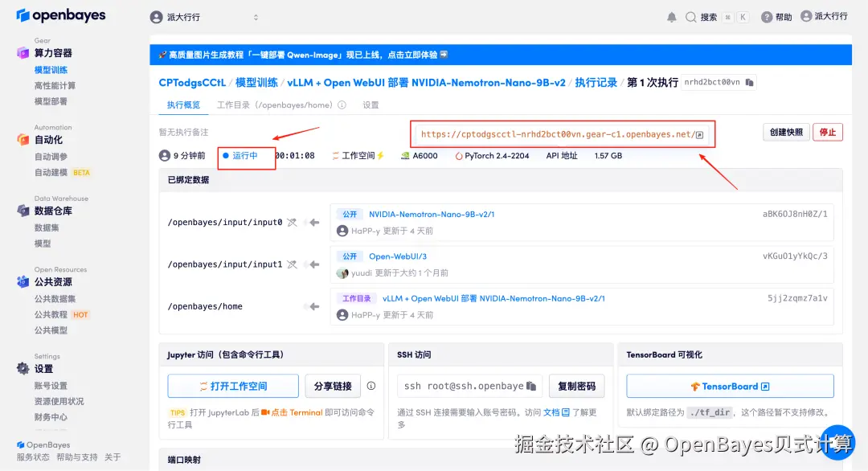Open 帮助 help question-mark icon
Viewport: 868px width, 471px height.
point(767,17)
